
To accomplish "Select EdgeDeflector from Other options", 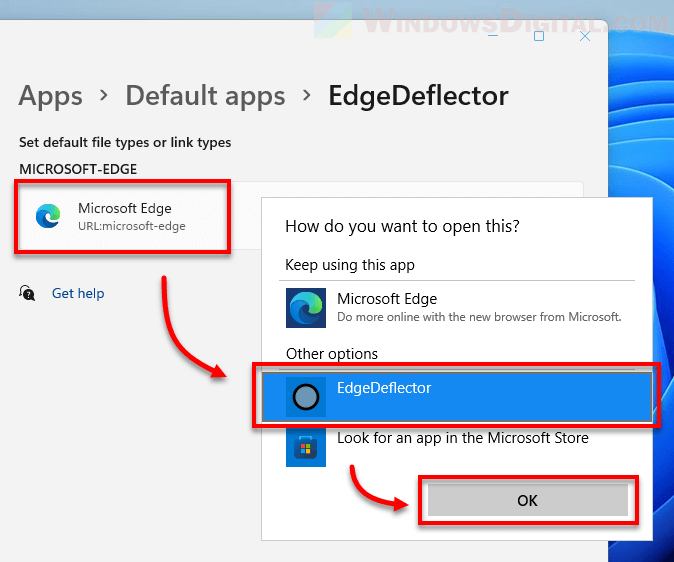I will 457,396.
